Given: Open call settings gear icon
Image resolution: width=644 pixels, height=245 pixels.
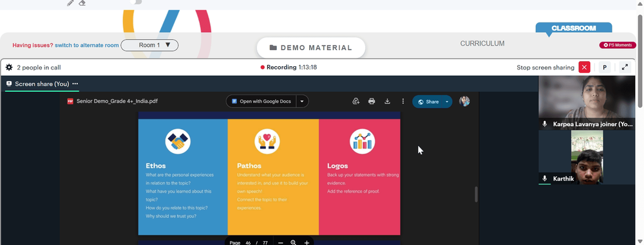Looking at the screenshot, I should point(9,68).
